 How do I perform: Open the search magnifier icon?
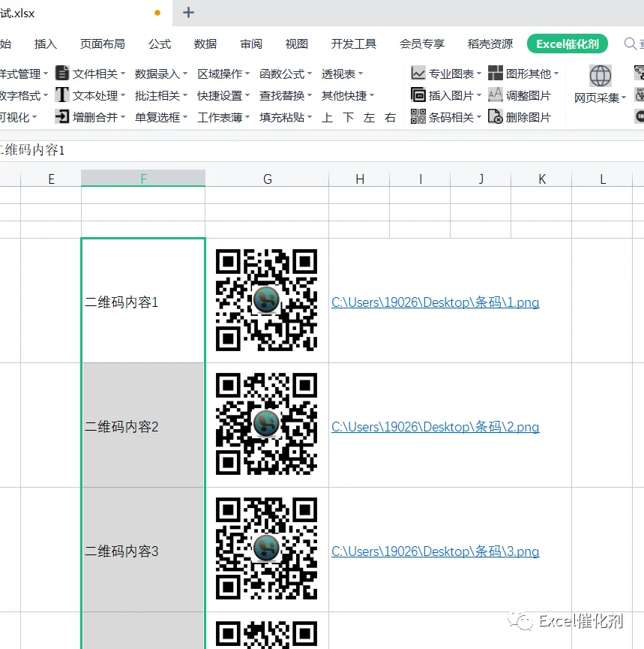630,44
